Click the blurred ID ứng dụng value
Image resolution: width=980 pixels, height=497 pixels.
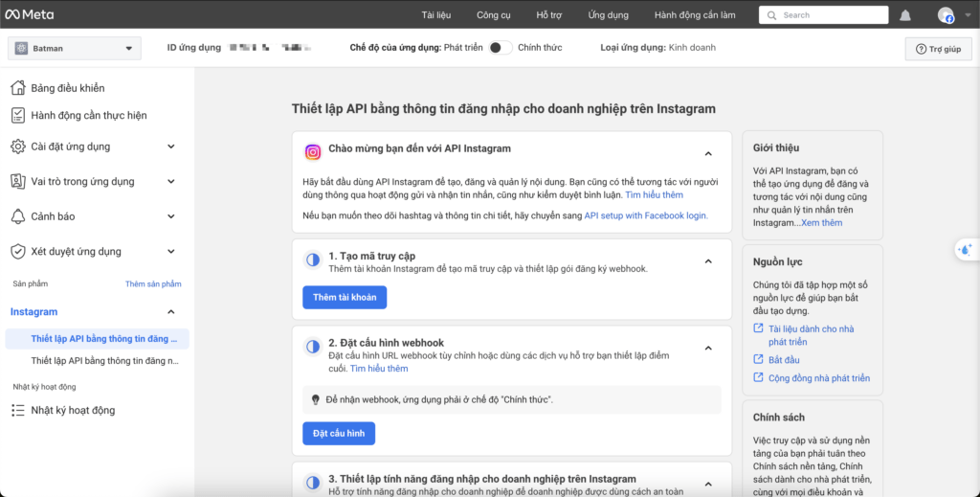pyautogui.click(x=270, y=48)
